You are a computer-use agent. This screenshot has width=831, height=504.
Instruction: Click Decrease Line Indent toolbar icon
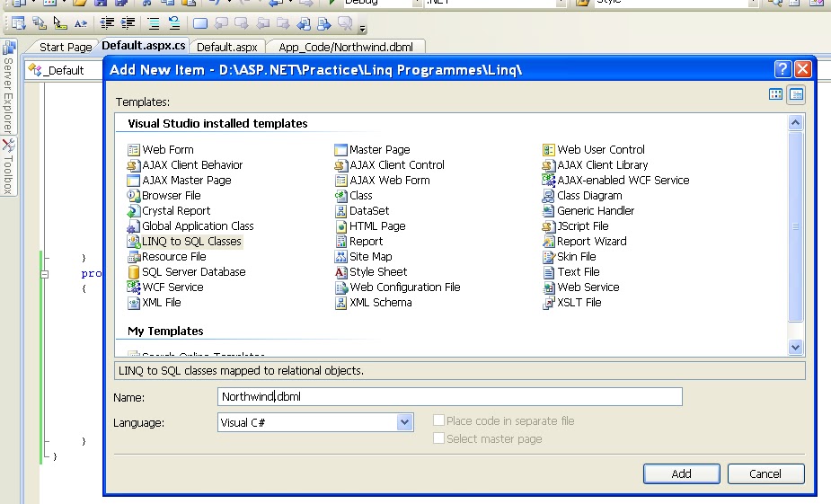pyautogui.click(x=107, y=22)
